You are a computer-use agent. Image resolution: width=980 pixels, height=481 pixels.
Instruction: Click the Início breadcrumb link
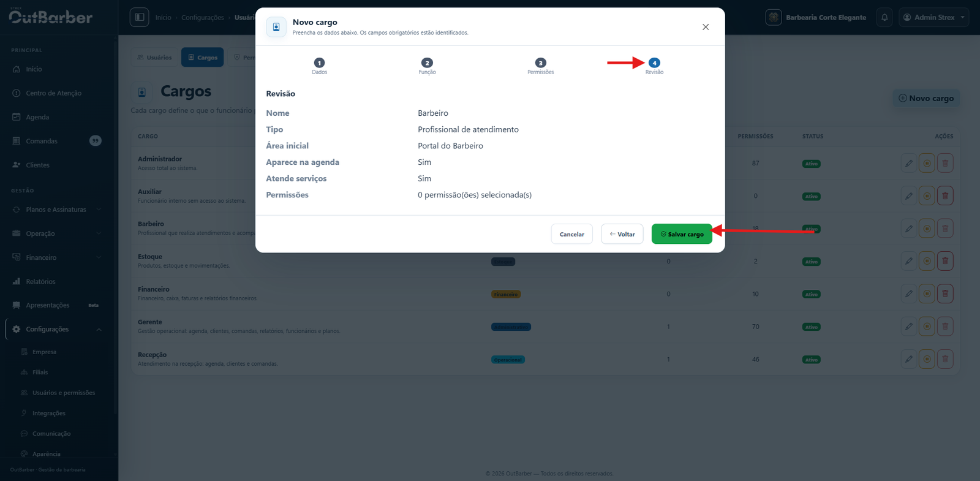(163, 18)
